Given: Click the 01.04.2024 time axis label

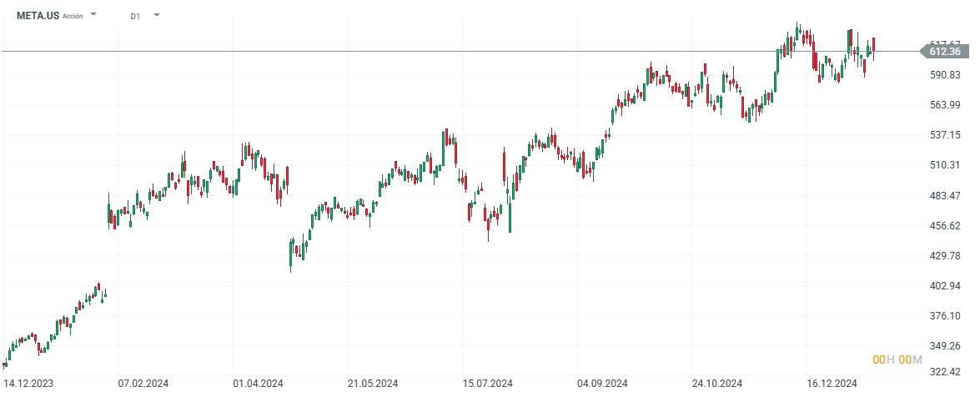Looking at the screenshot, I should point(258,384).
